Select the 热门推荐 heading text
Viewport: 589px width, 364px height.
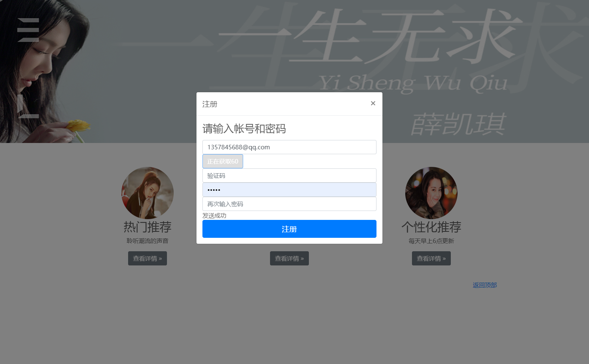pos(148,227)
